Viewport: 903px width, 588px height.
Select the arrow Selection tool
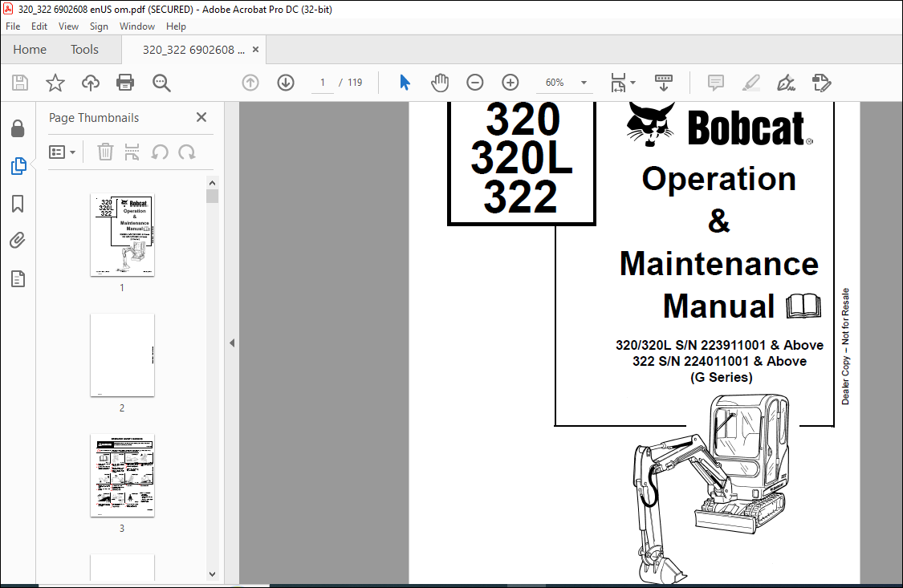pyautogui.click(x=405, y=83)
